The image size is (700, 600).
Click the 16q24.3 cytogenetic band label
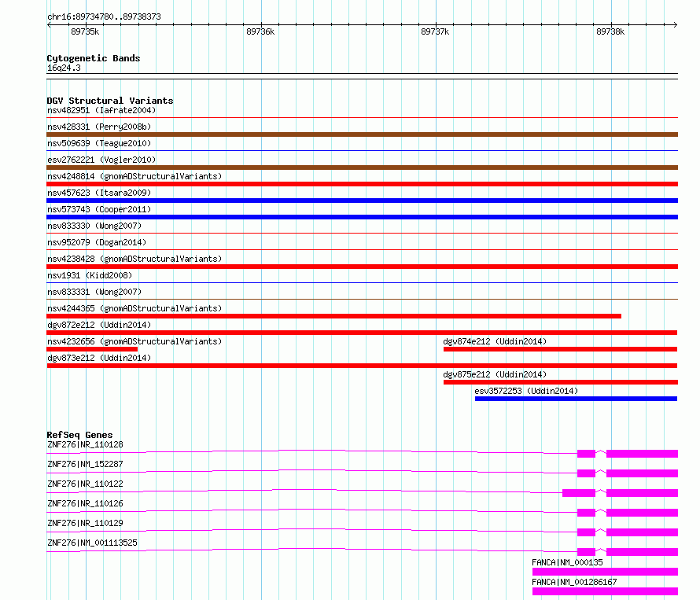(x=64, y=68)
